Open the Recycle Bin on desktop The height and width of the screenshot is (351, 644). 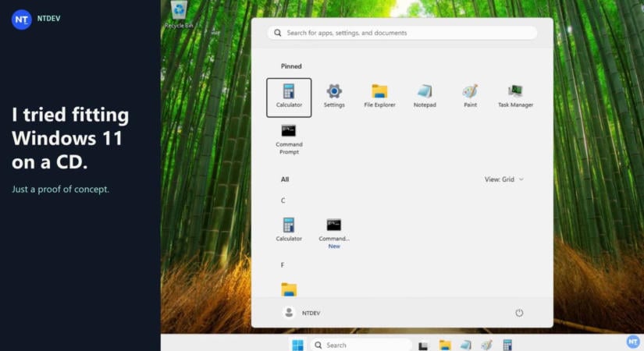[179, 15]
